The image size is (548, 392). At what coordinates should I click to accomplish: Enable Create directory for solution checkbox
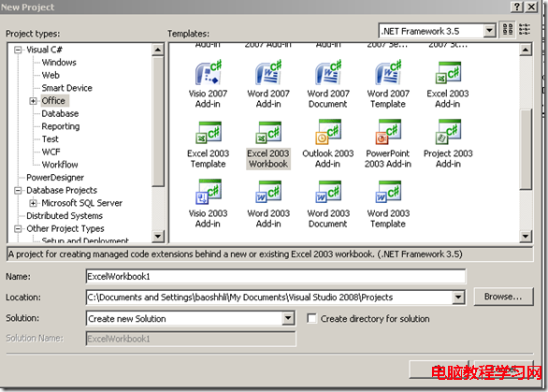click(x=311, y=319)
